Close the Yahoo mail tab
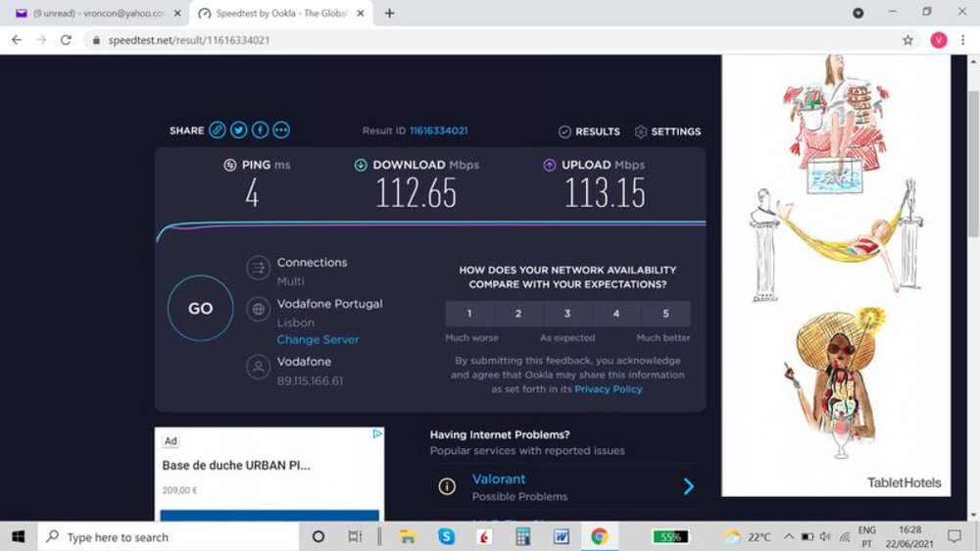The image size is (980, 551). pyautogui.click(x=177, y=13)
